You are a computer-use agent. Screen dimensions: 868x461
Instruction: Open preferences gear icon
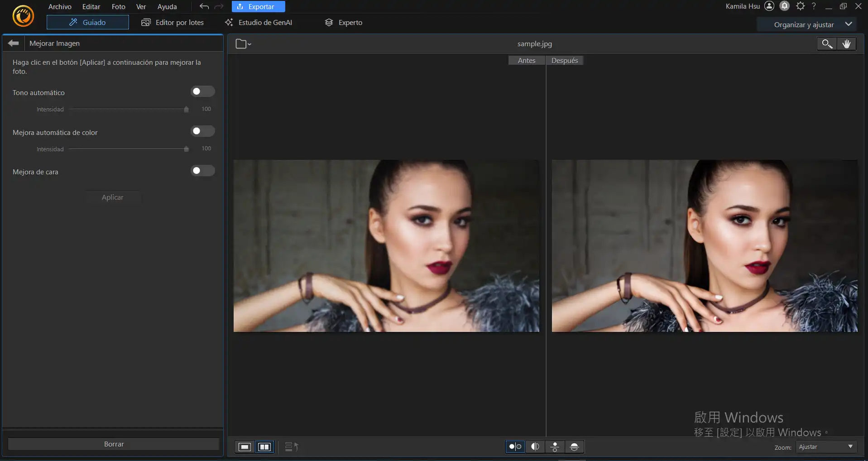[801, 6]
